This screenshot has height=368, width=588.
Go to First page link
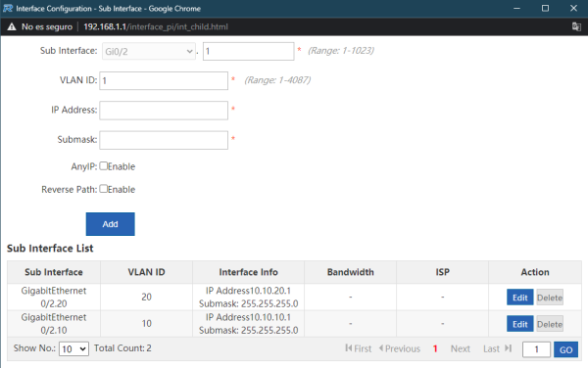pos(358,348)
